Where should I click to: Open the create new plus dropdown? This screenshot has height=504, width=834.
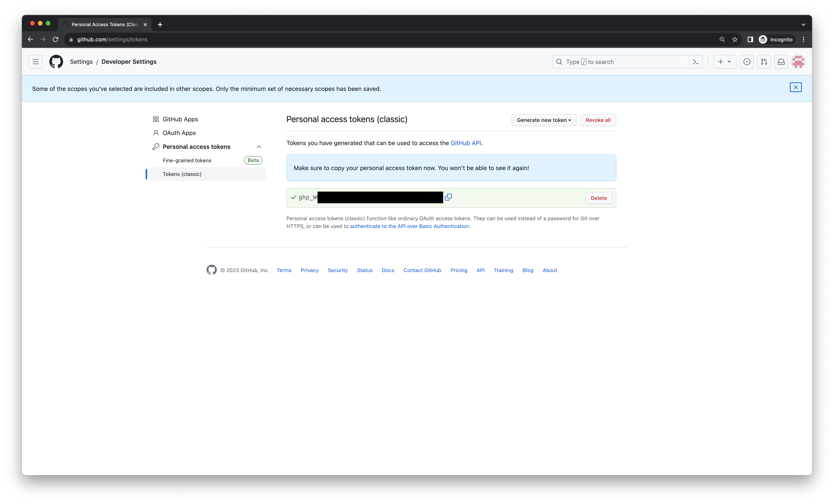point(725,62)
